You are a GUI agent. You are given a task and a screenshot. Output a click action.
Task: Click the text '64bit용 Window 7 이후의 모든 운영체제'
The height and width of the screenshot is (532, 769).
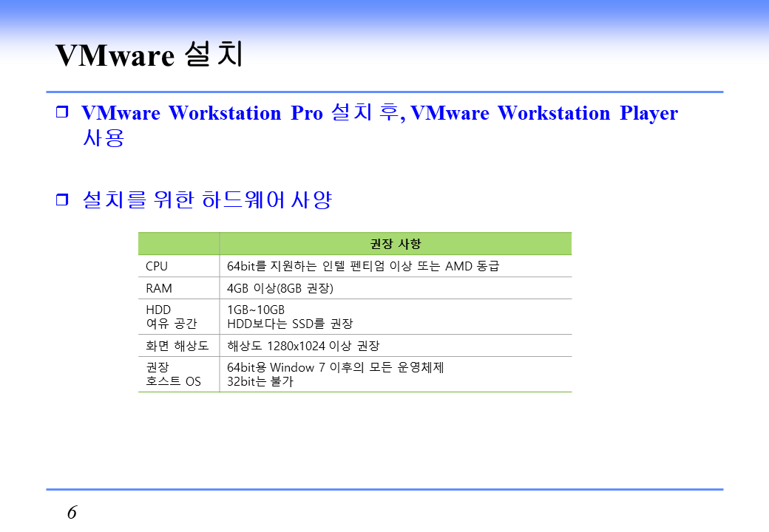[335, 367]
